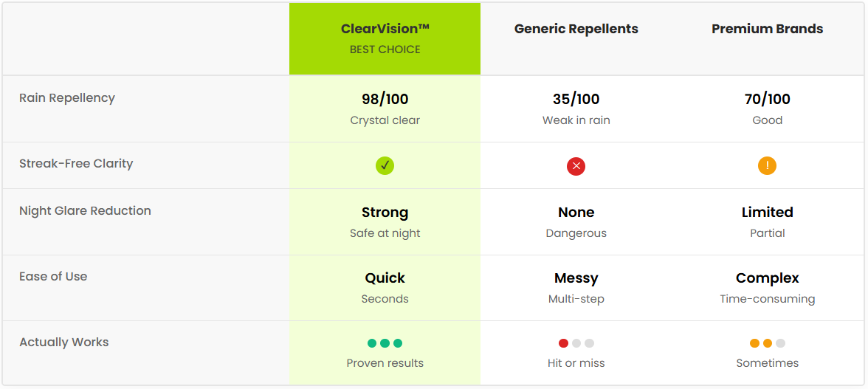Image resolution: width=868 pixels, height=389 pixels.
Task: Click the Strong night glare rating
Action: coord(385,213)
